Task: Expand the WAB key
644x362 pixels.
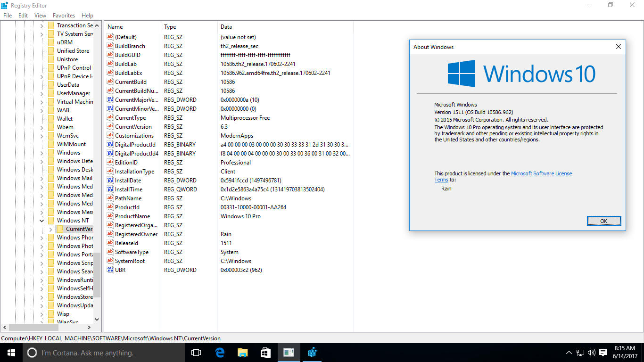Action: [41, 110]
